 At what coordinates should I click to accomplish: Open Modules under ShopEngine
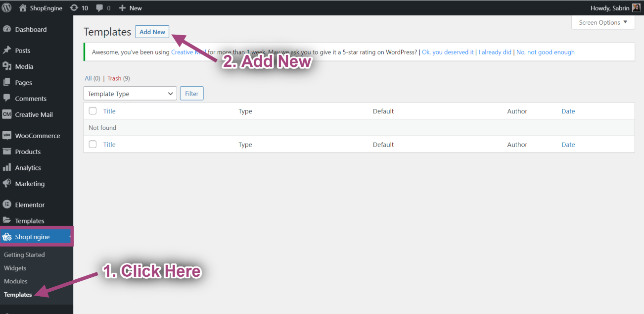[16, 281]
